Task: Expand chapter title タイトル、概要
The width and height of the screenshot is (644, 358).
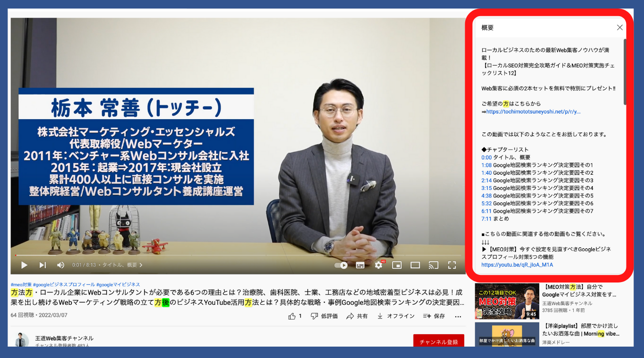Action: pos(122,265)
